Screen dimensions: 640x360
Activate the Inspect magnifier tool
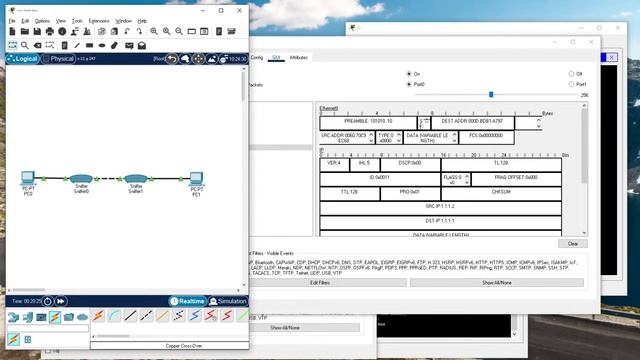coord(25,45)
